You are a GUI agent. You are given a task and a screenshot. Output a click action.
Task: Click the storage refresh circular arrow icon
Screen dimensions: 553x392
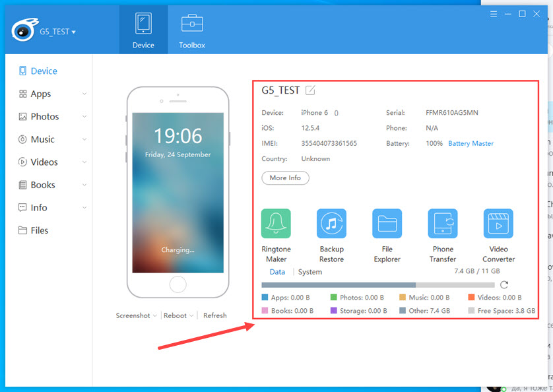click(504, 284)
